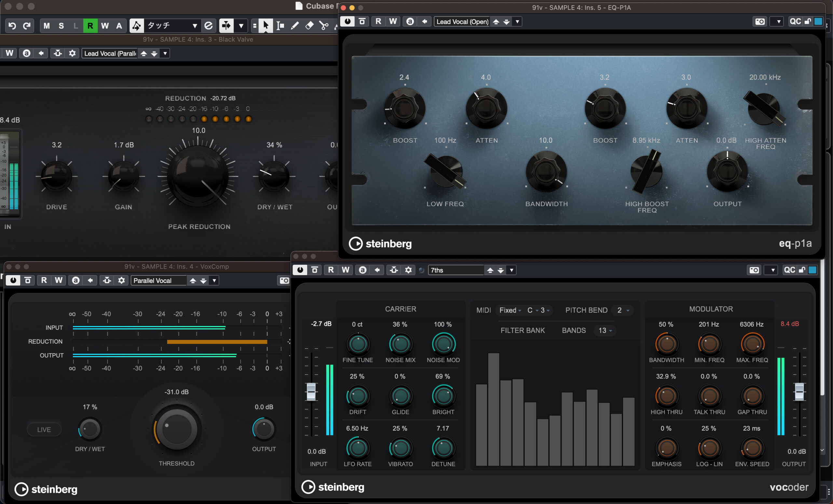Viewport: 833px width, 504px height.
Task: Click the VoxComp snapshot camera icon
Action: coord(284,280)
